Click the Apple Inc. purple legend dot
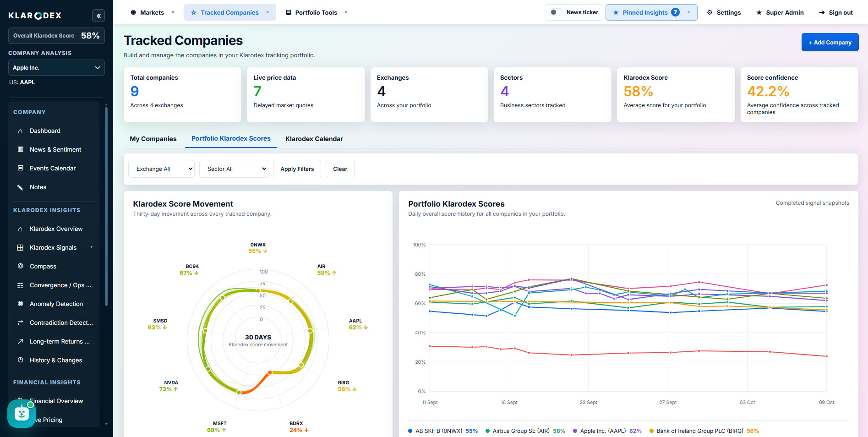Screen dimensions: 868x437 [x=575, y=431]
